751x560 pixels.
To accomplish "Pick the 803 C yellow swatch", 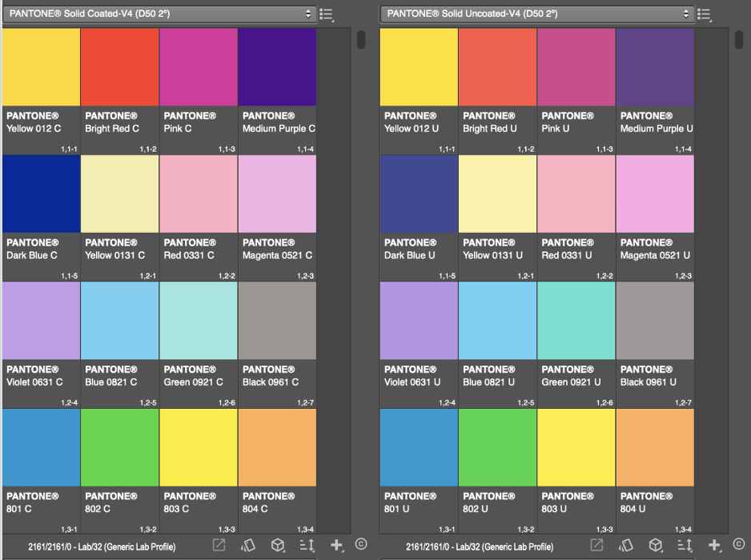I will tap(199, 447).
